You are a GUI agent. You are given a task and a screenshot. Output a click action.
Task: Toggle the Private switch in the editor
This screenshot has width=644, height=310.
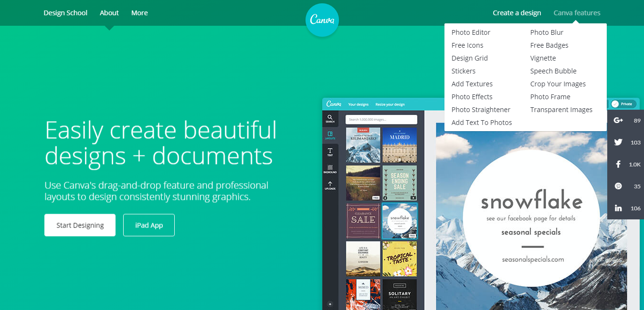click(x=623, y=103)
